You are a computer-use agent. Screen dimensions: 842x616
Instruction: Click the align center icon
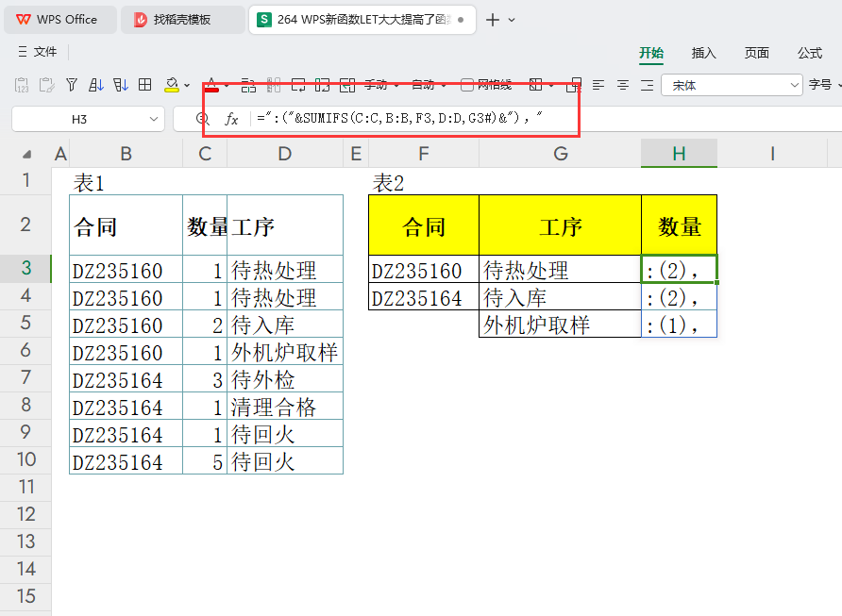[623, 85]
